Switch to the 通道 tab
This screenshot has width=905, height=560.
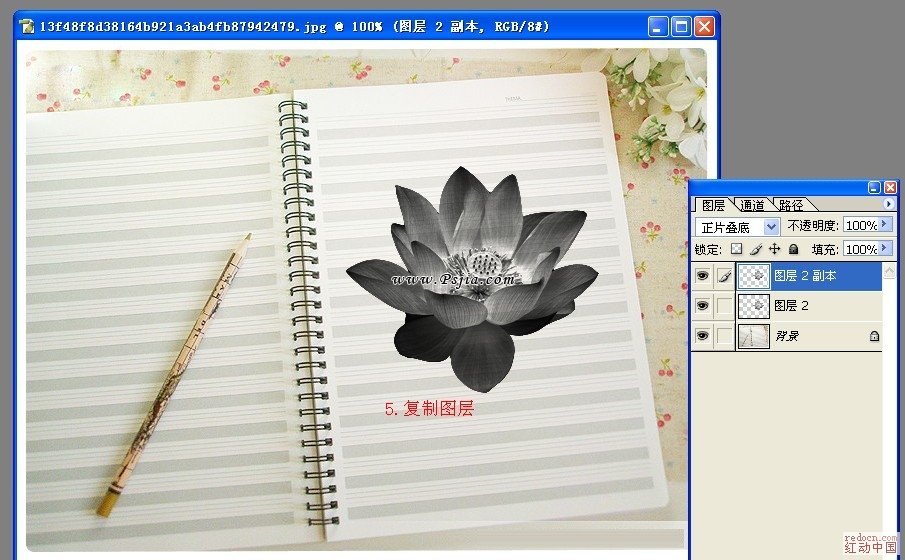click(x=751, y=205)
